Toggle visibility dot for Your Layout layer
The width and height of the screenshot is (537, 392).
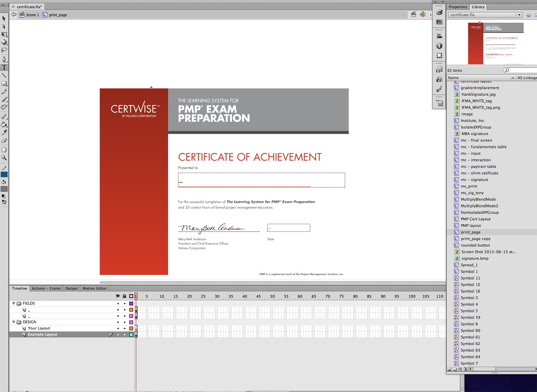pyautogui.click(x=118, y=328)
